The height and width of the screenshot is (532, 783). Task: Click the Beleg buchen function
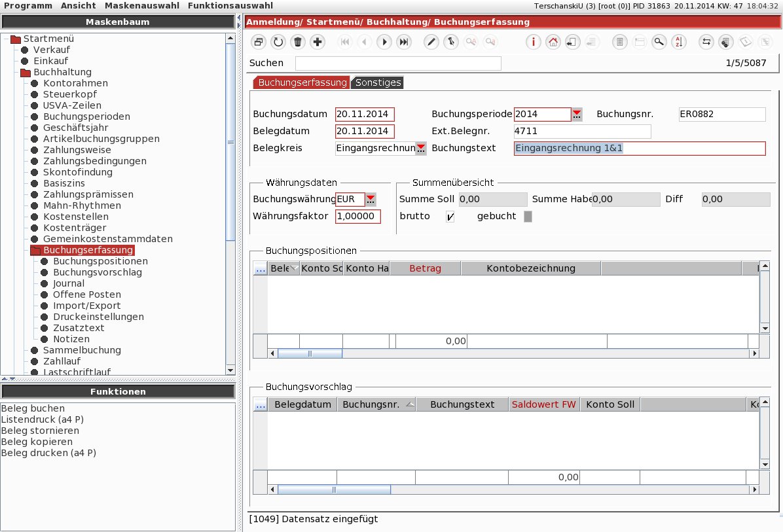(33, 408)
